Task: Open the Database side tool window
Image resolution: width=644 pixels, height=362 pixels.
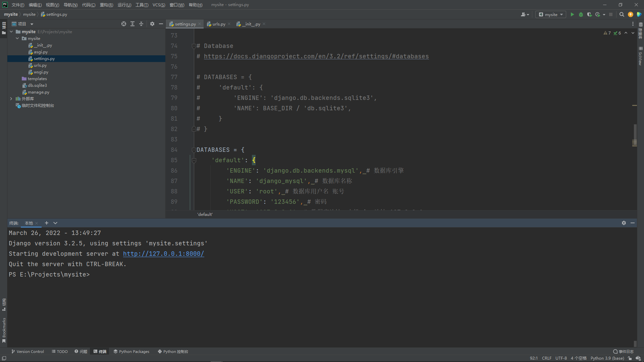Action: click(x=640, y=31)
